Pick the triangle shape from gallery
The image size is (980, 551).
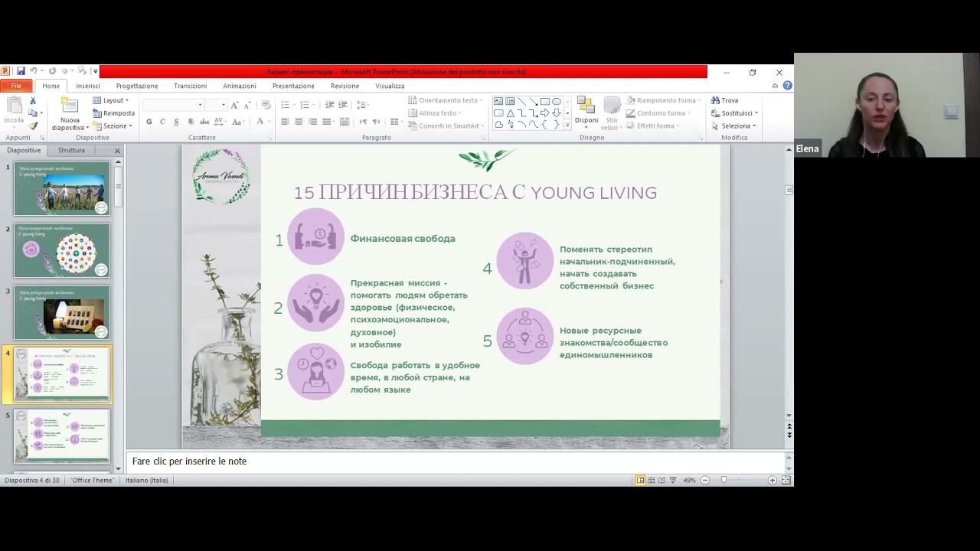click(510, 112)
